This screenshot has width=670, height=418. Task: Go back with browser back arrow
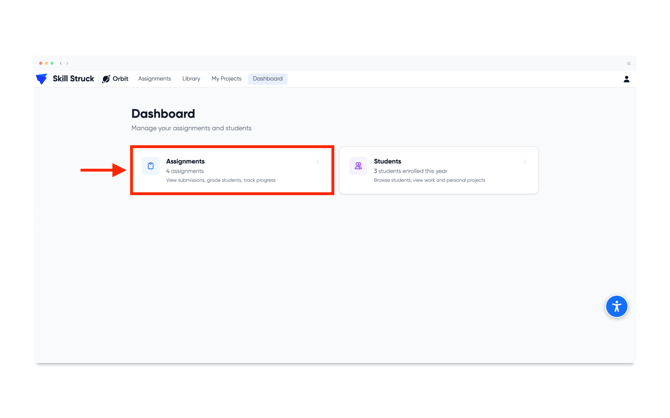click(x=61, y=63)
